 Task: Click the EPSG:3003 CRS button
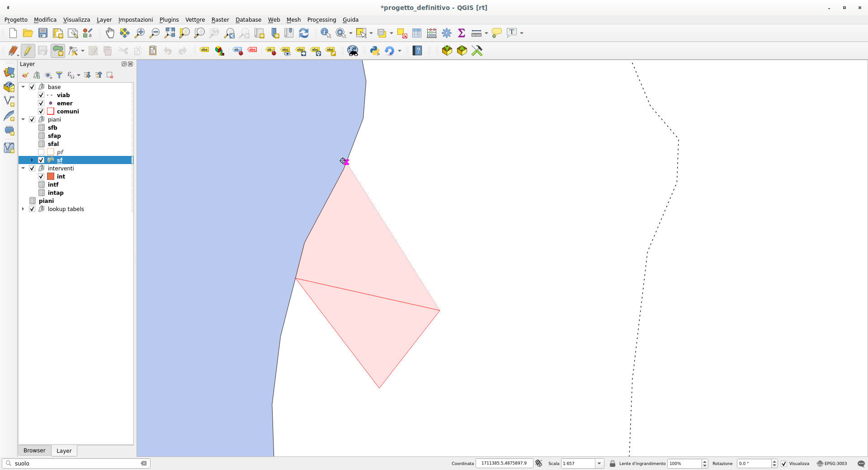[x=832, y=464]
